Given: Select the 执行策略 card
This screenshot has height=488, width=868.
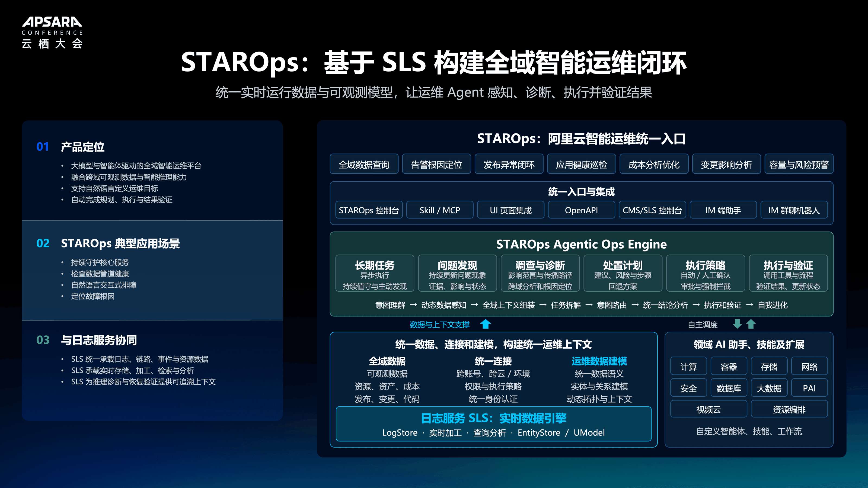Looking at the screenshot, I should (x=706, y=274).
